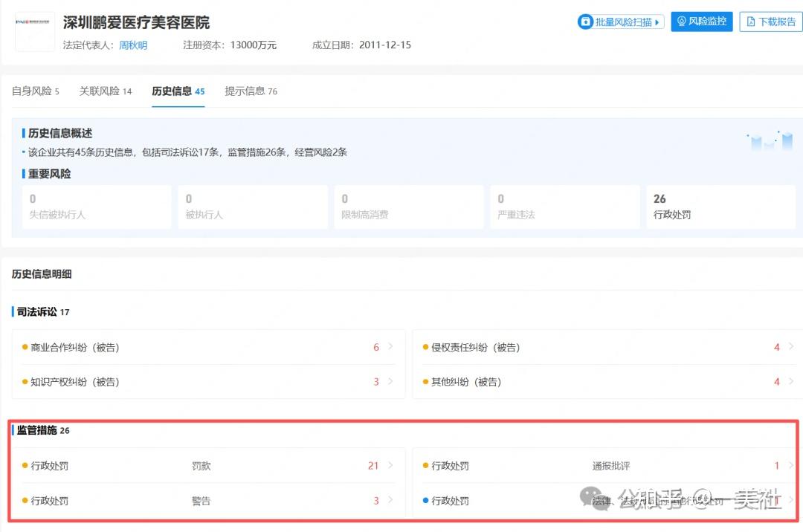803x532 pixels.
Task: Click the 被执行人 card
Action: tap(253, 207)
